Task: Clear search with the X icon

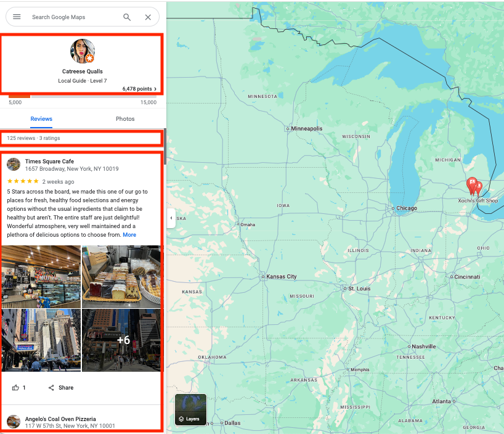Action: click(x=148, y=17)
